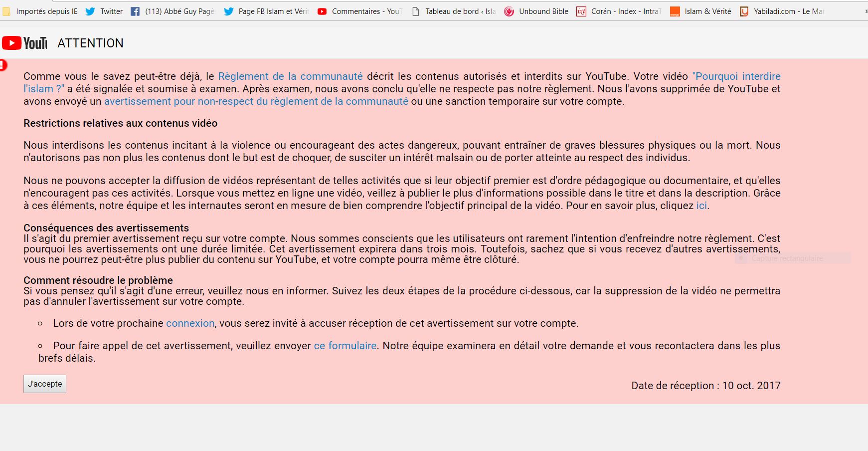Click the Conséquences des avertissements heading

tap(106, 228)
